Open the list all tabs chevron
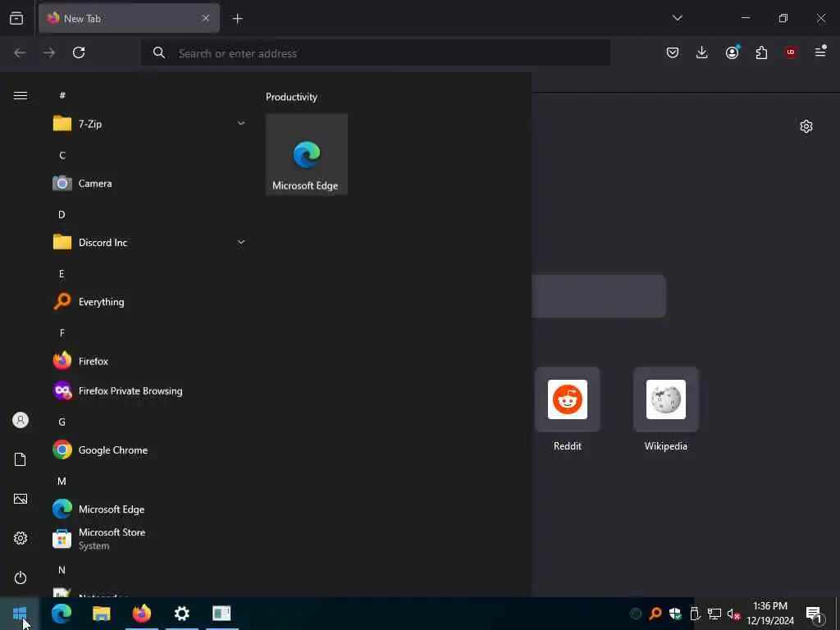The image size is (840, 630). pyautogui.click(x=677, y=18)
